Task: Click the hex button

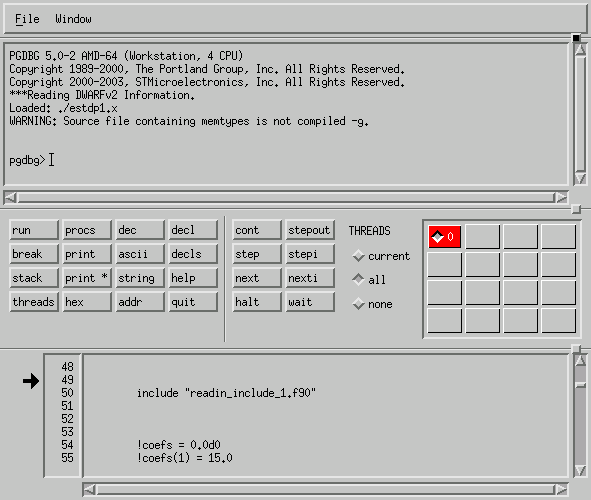Action: coord(87,302)
